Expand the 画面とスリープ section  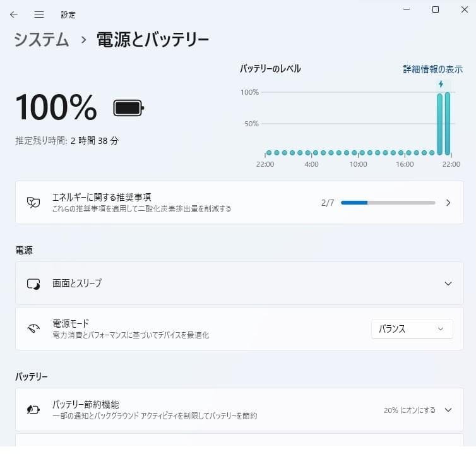[239, 284]
